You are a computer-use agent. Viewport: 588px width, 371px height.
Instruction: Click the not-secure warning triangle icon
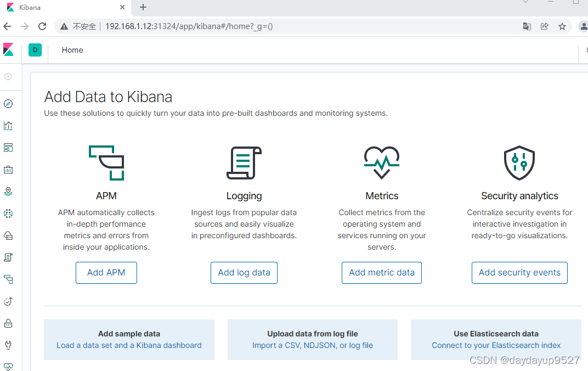64,26
